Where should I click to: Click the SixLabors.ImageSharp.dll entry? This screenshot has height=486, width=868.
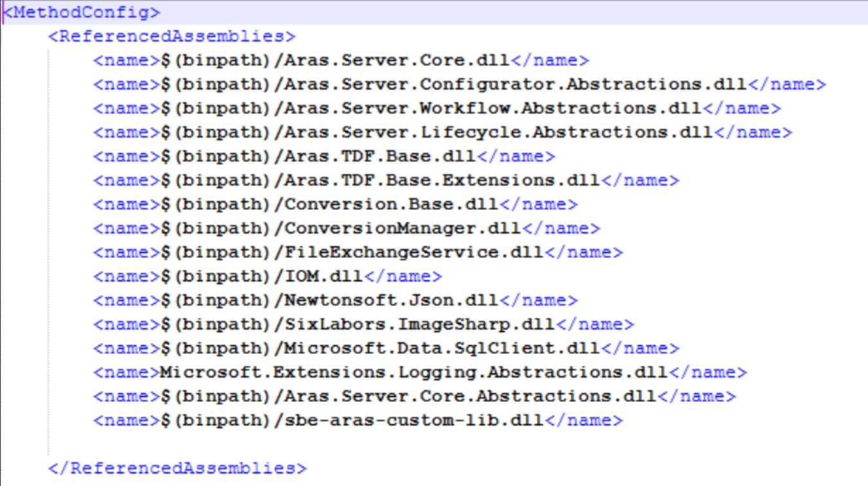tap(419, 324)
